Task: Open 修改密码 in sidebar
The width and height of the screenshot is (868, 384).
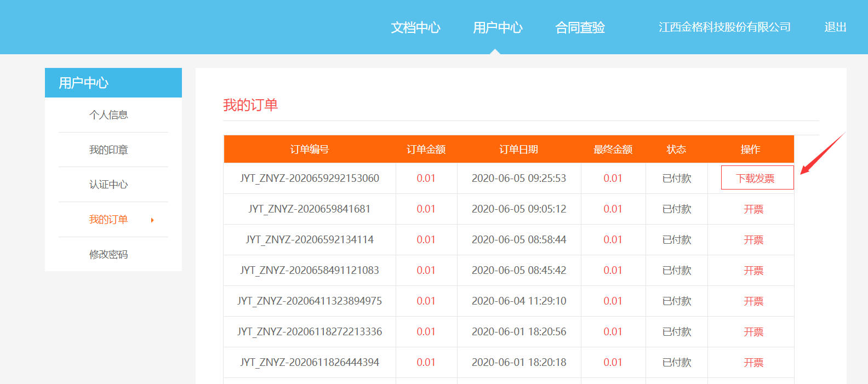Action: click(x=108, y=255)
